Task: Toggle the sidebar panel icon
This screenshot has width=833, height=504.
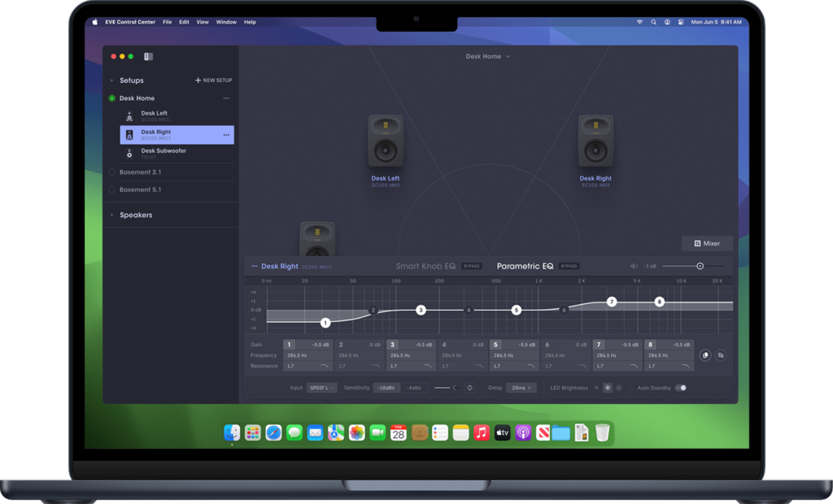Action: 148,56
